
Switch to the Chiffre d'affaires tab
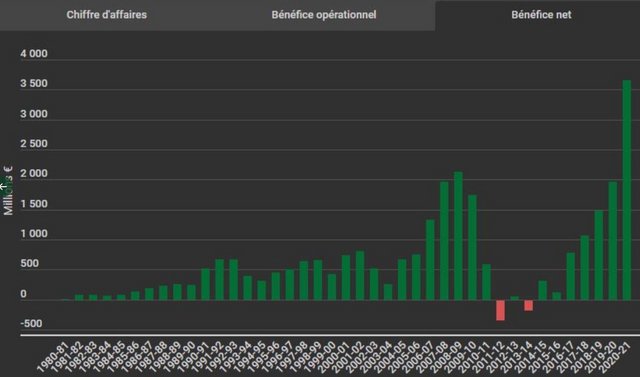click(107, 15)
